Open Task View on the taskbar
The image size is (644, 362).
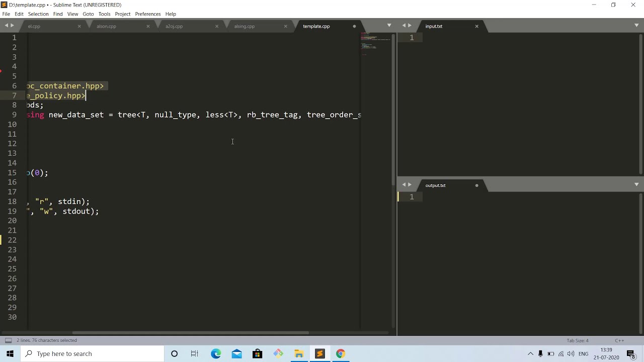pyautogui.click(x=195, y=353)
